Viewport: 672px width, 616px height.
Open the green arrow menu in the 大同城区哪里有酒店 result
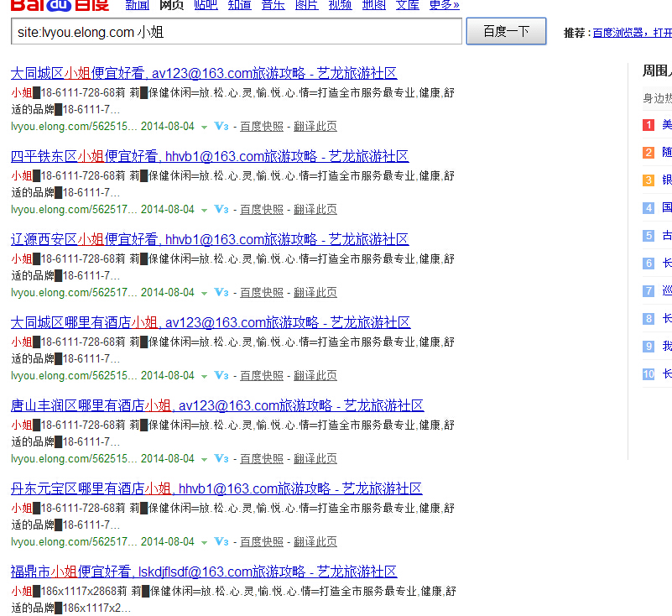pyautogui.click(x=204, y=376)
